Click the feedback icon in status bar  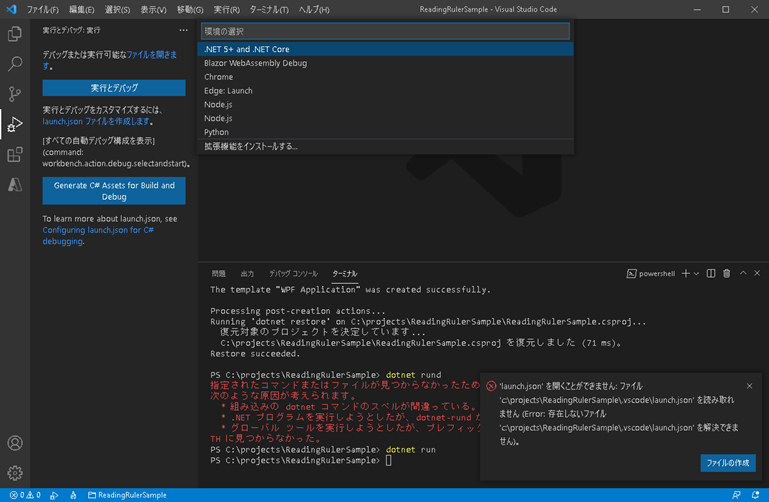click(736, 495)
